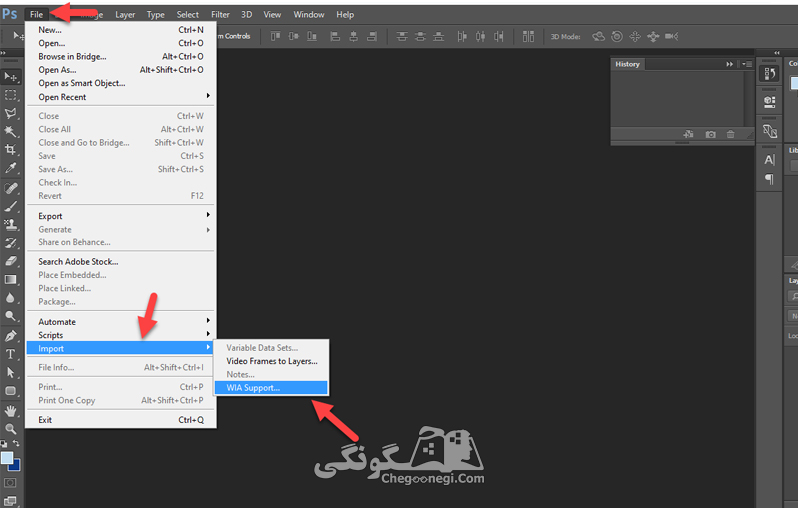Select the Magic Wand tool
Image resolution: width=798 pixels, height=508 pixels.
10,132
